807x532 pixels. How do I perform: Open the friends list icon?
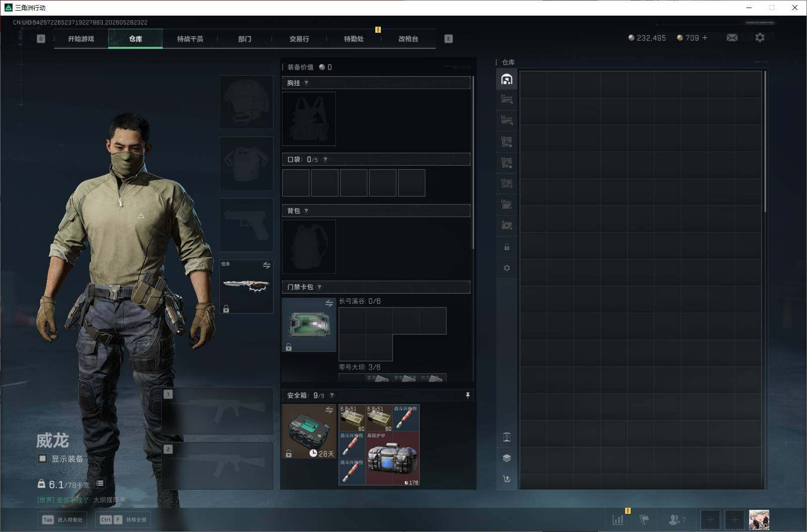click(x=677, y=519)
